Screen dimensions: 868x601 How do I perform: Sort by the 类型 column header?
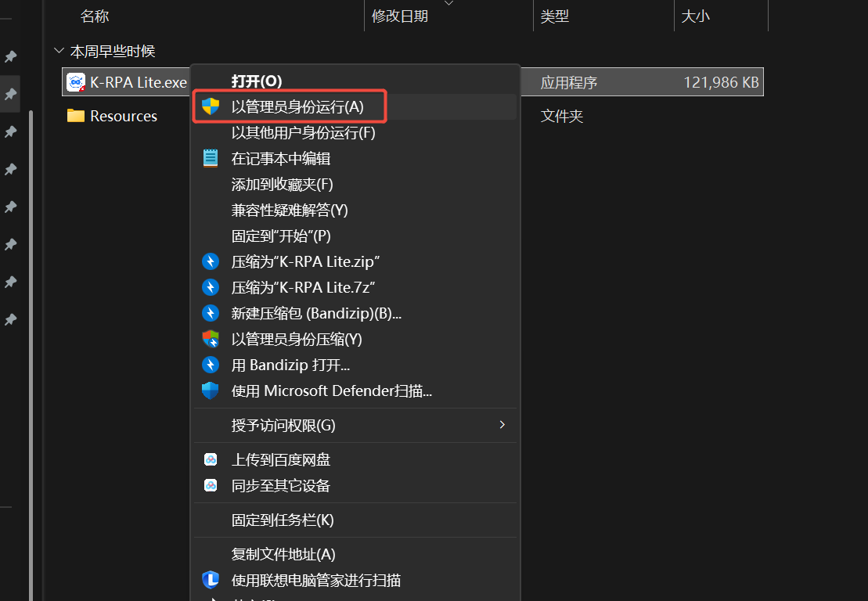coord(555,16)
